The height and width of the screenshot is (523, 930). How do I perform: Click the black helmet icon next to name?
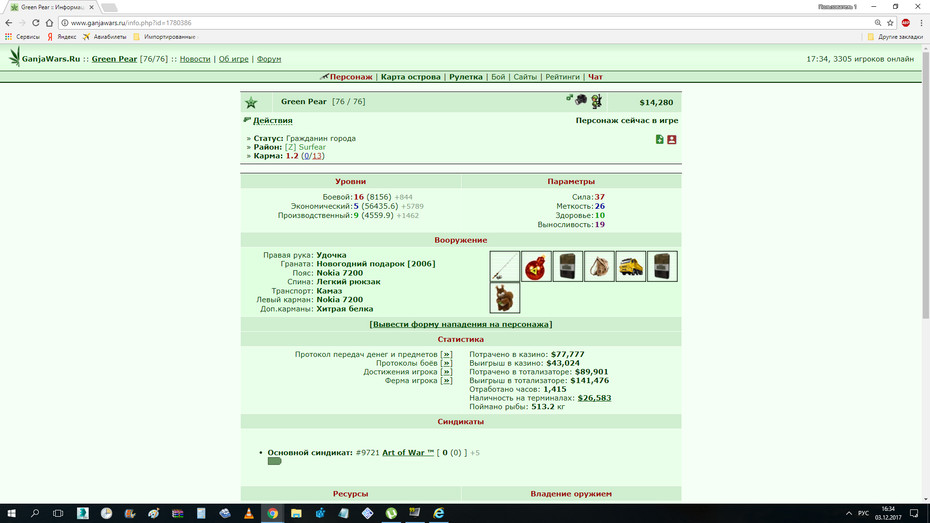581,100
